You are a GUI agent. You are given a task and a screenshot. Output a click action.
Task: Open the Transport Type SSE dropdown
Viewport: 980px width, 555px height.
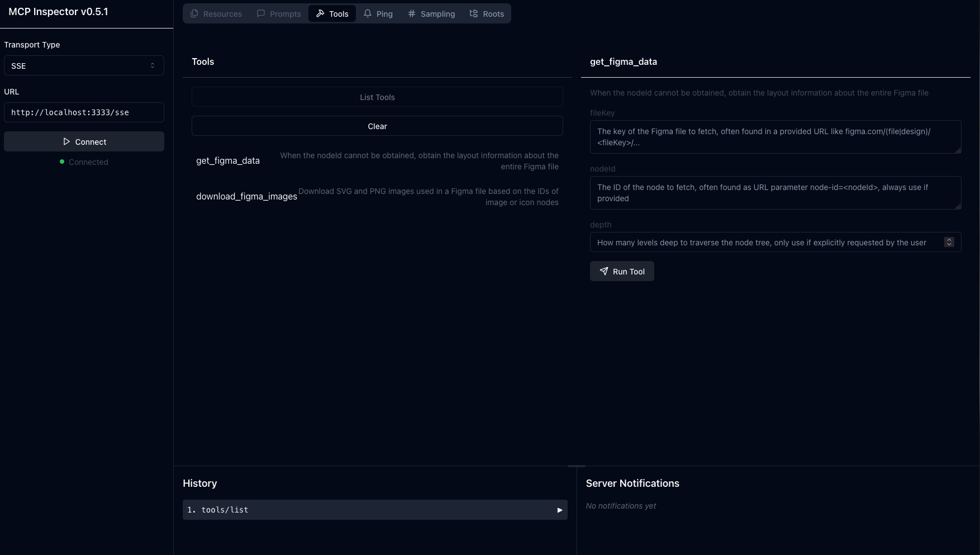point(84,65)
